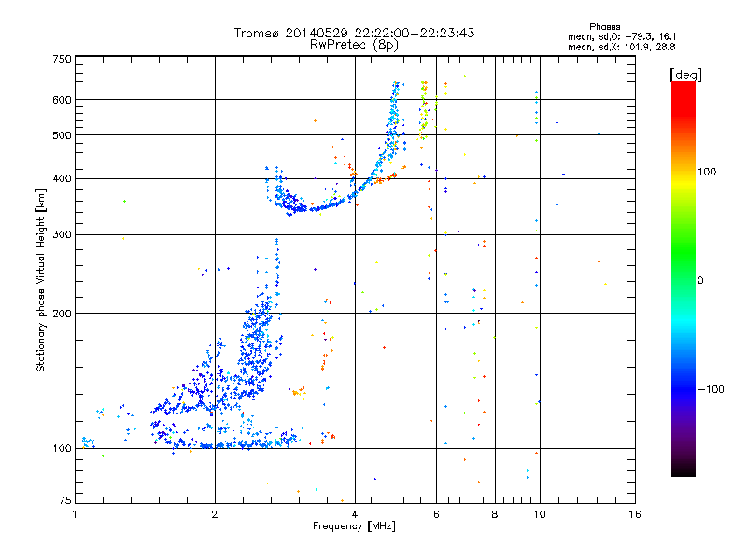Click the 'mean, sd,O: -79.3, 16.1' statistic

pyautogui.click(x=622, y=36)
